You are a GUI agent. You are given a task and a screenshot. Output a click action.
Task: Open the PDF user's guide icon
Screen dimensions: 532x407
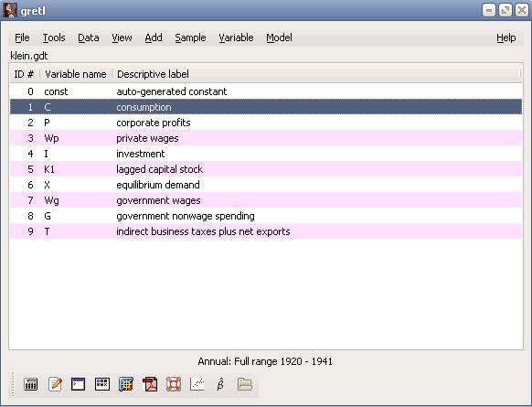(150, 384)
